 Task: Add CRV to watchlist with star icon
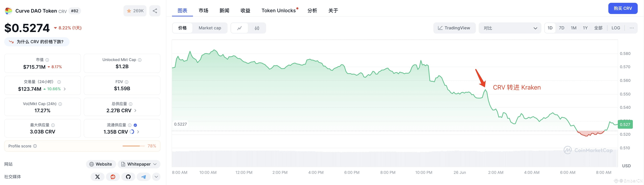point(135,11)
